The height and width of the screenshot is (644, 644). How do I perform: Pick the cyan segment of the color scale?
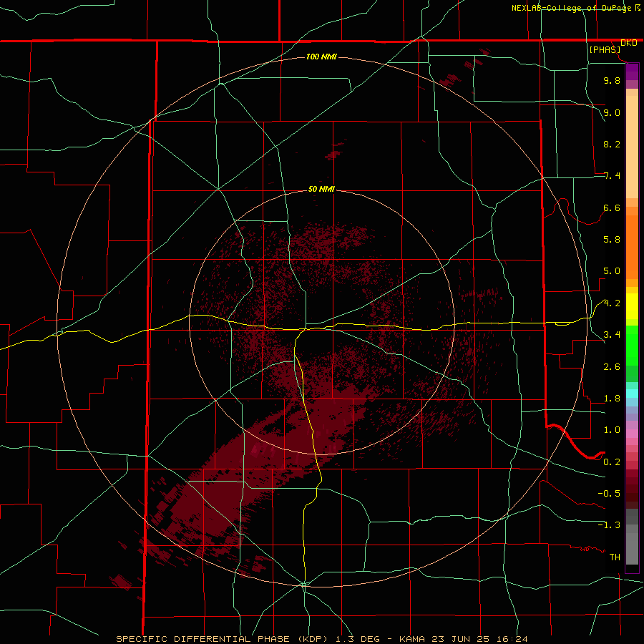(x=632, y=394)
